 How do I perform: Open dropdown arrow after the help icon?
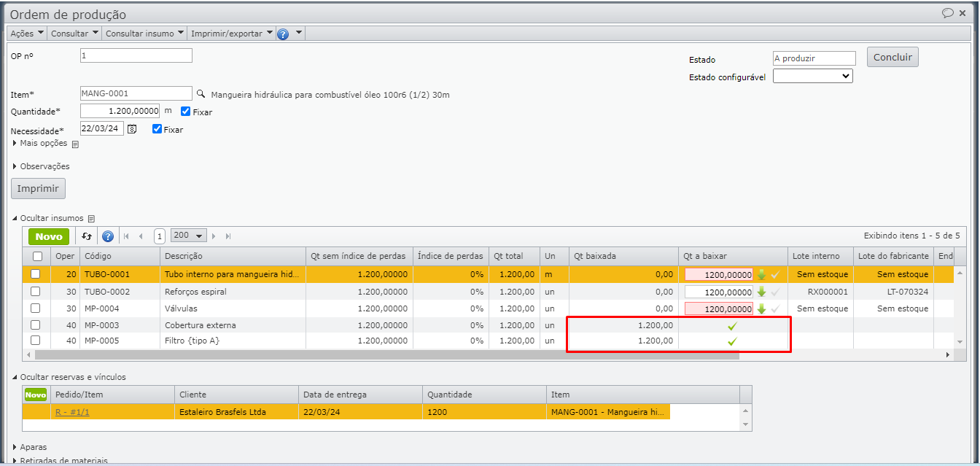point(299,34)
